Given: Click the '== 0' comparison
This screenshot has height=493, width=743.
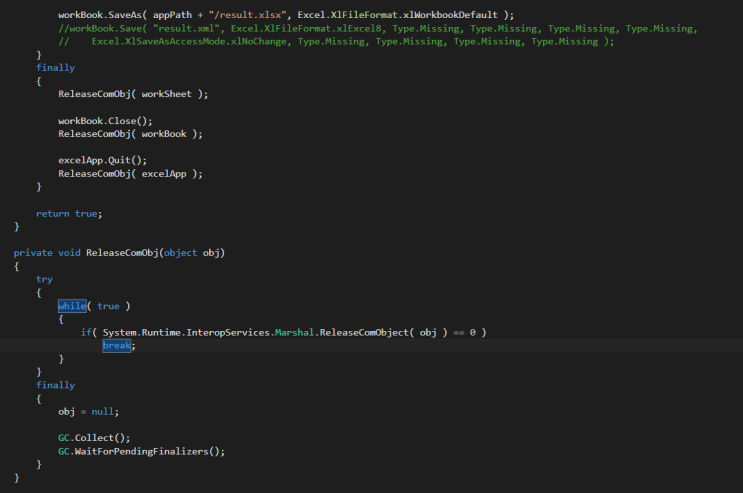Looking at the screenshot, I should [464, 333].
